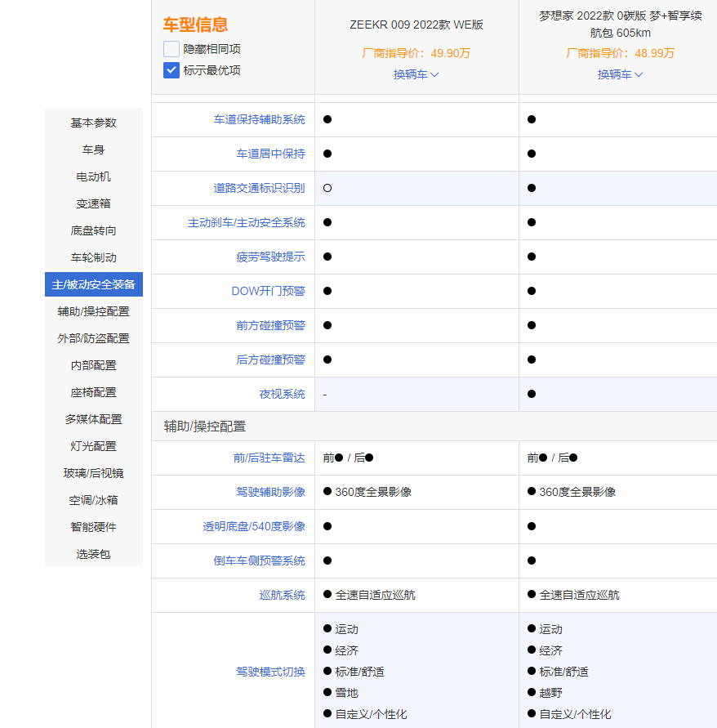
Task: Jump to 基本参数 section in sidebar
Action: pos(94,123)
